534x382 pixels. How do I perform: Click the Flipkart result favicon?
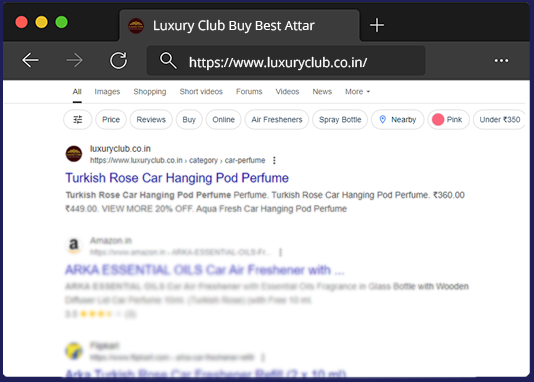pos(74,351)
